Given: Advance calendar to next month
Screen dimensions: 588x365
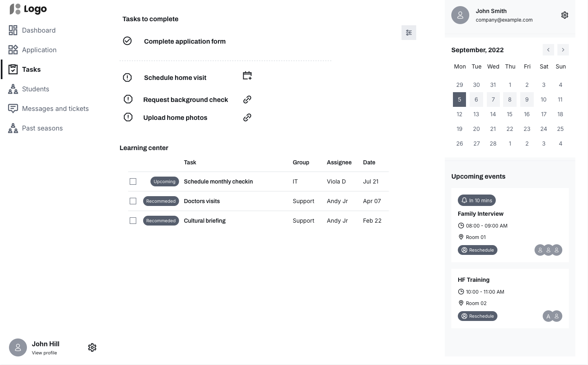Looking at the screenshot, I should [x=563, y=50].
